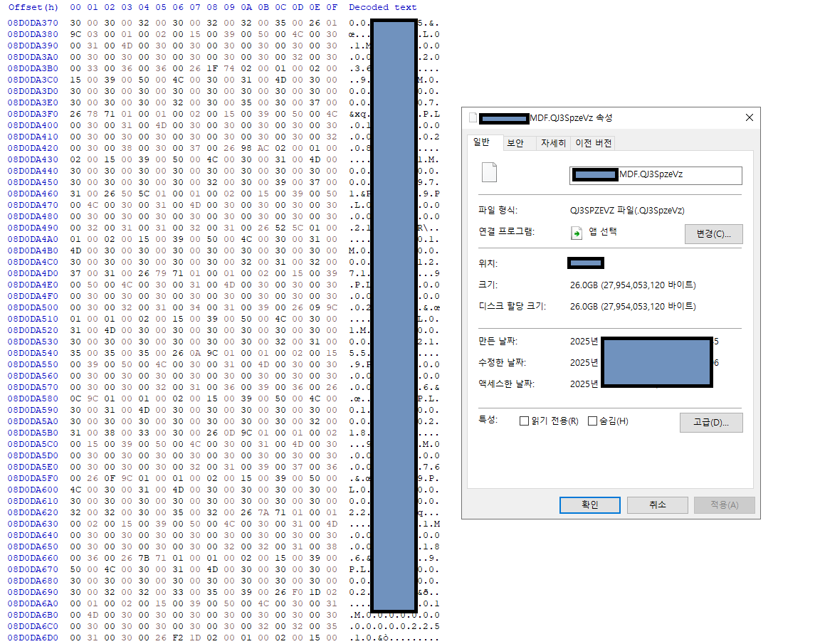Click the 앱 선택 program icon
This screenshot has width=820, height=644.
pos(577,233)
